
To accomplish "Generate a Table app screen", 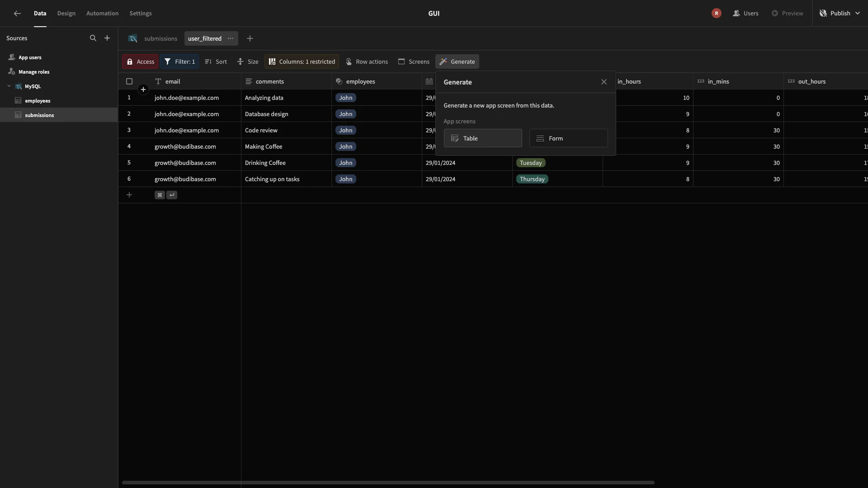I will (x=483, y=138).
